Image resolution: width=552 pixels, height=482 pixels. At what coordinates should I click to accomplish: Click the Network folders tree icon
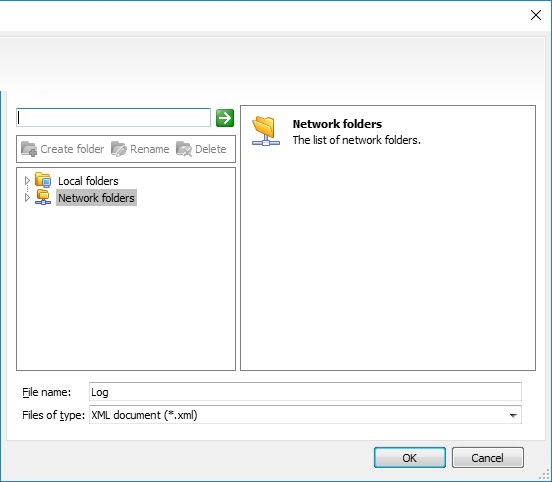click(43, 197)
